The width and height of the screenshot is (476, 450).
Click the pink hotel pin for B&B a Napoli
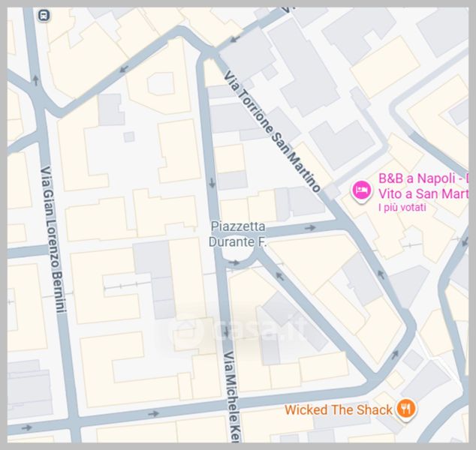[x=362, y=191]
